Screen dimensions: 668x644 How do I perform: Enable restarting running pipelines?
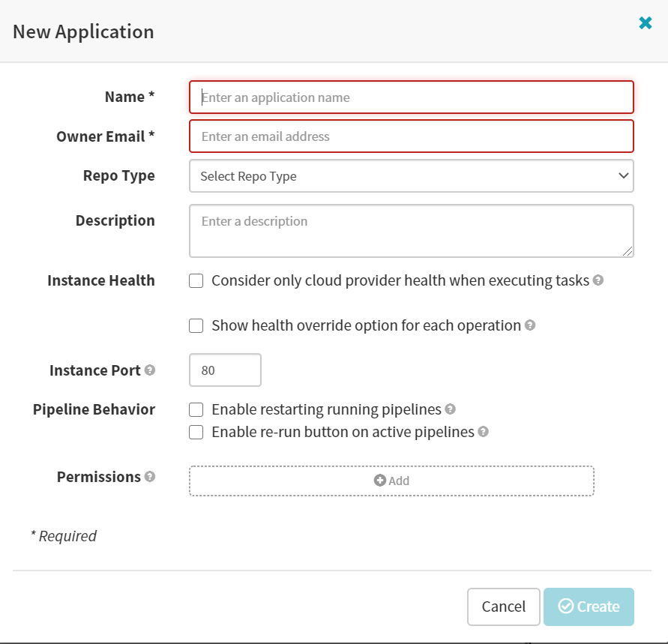(196, 409)
